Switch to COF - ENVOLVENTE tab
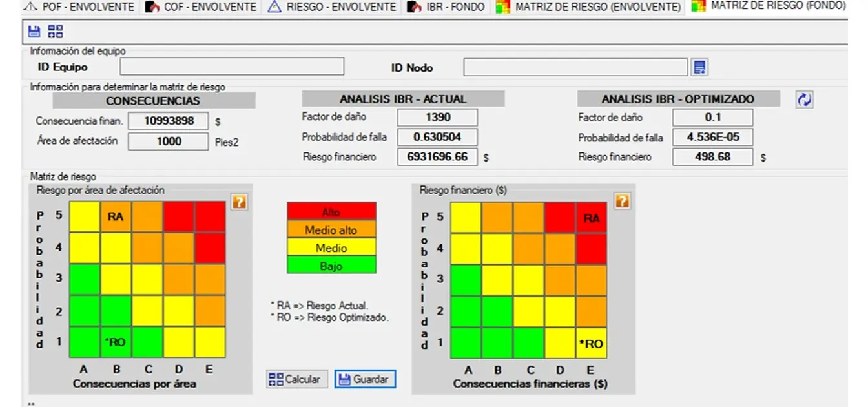Screen dimensions: 868x407 pyautogui.click(x=201, y=7)
